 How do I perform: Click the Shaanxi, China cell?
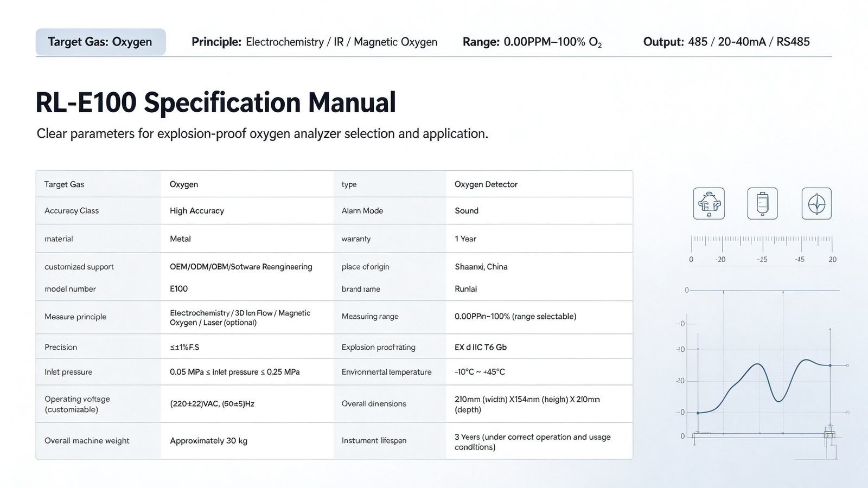pyautogui.click(x=481, y=267)
